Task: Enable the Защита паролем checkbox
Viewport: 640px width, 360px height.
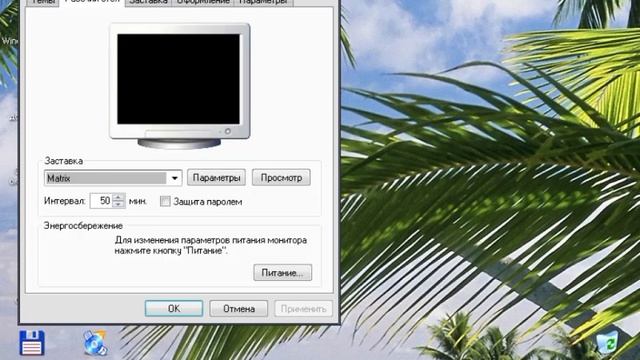Action: [165, 201]
